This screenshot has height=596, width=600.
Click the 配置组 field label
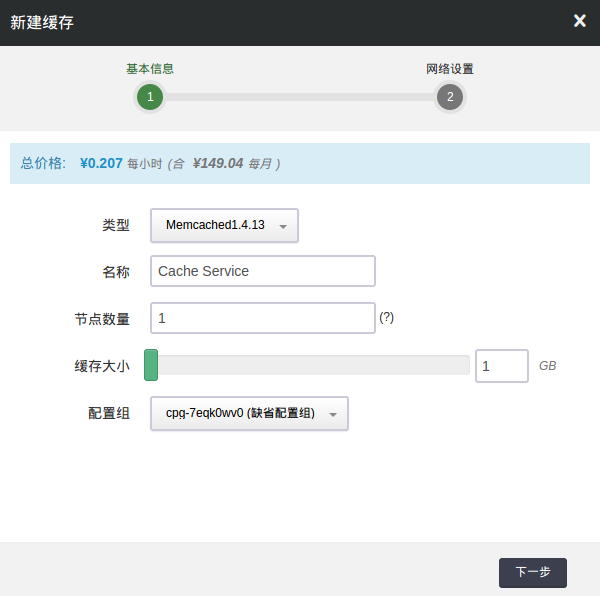(109, 414)
